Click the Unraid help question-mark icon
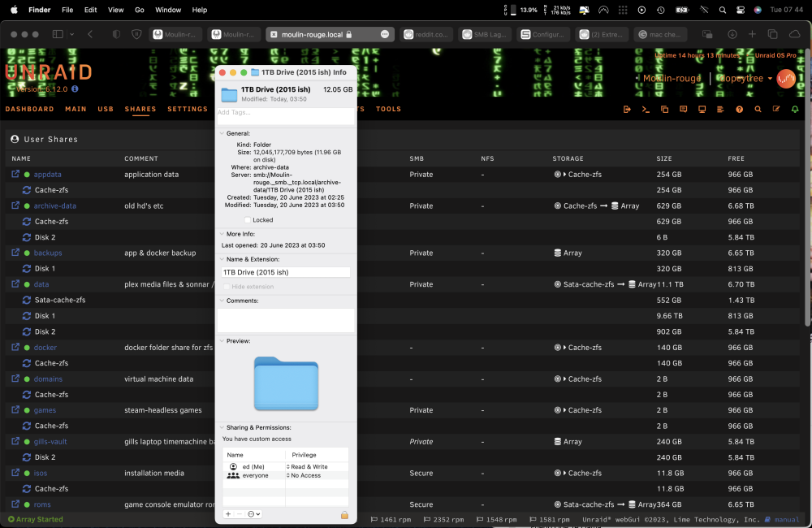Viewport: 812px width, 528px height. tap(739, 110)
